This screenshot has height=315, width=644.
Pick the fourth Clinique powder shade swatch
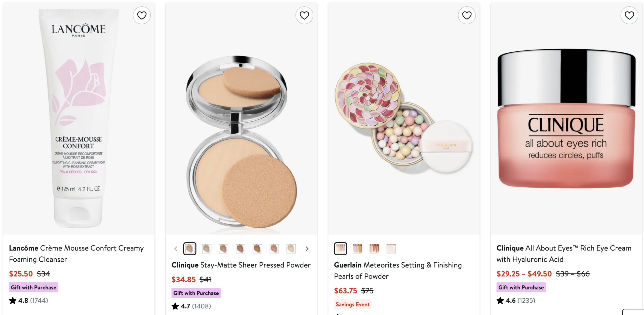(240, 249)
